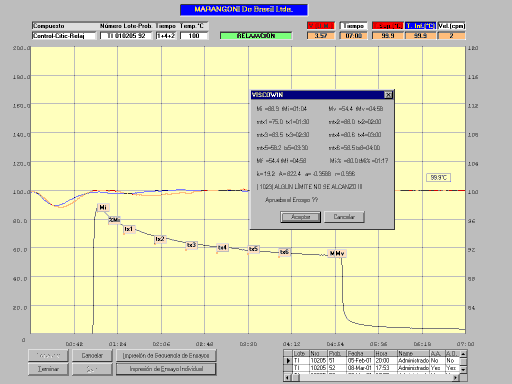Click the Terminar button
Viewport: 512px width, 384px height.
[48, 369]
